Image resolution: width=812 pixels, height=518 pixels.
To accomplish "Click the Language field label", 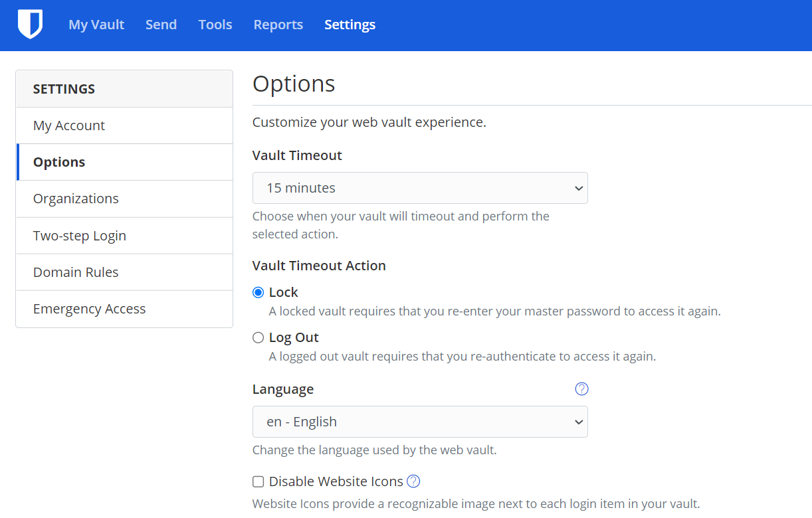I will pos(283,389).
